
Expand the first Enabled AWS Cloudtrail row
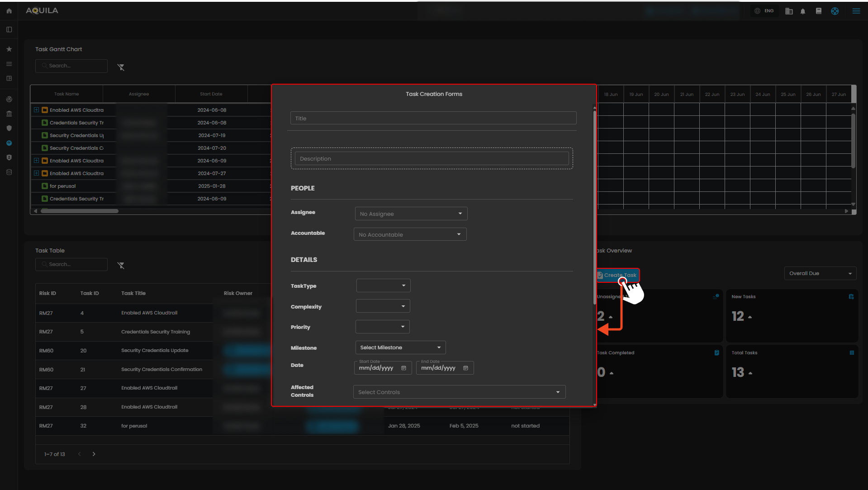point(36,110)
